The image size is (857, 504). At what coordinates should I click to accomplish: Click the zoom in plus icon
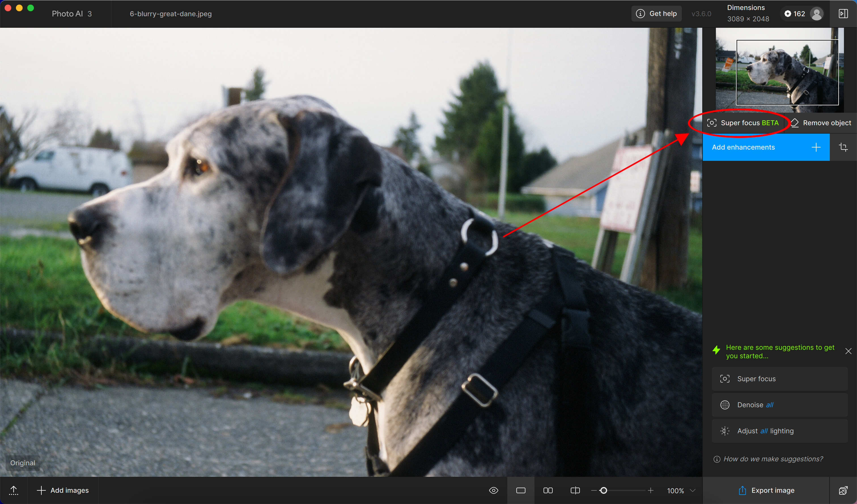pos(651,490)
